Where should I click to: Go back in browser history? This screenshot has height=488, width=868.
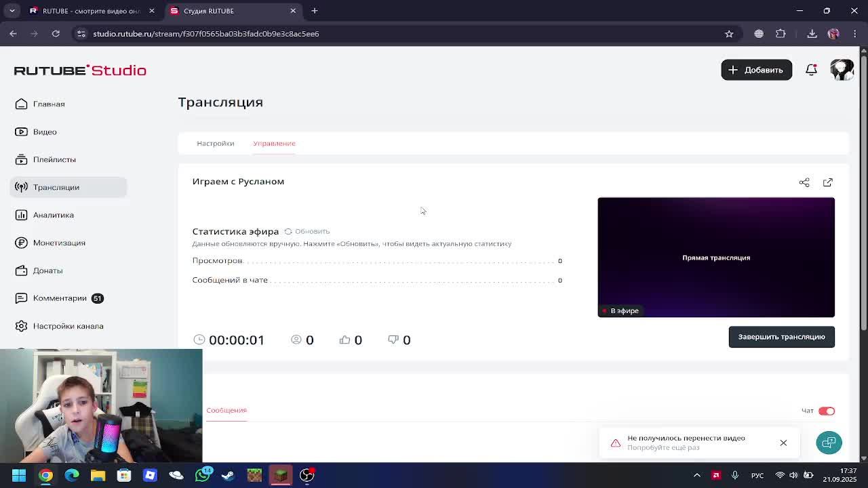click(x=13, y=33)
